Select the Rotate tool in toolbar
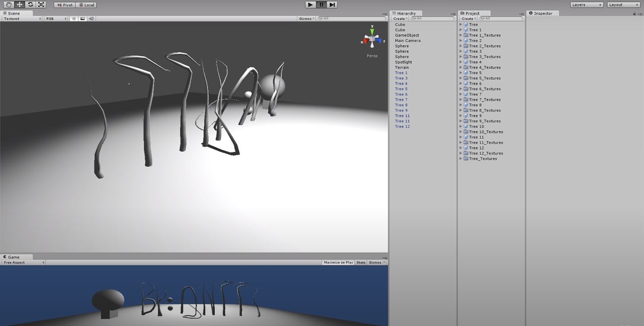Image resolution: width=644 pixels, height=326 pixels. 30,5
